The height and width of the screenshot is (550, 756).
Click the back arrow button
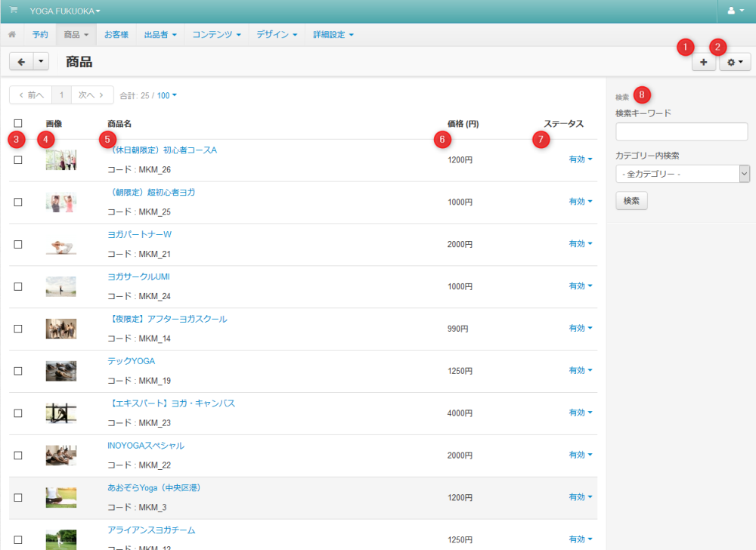pos(21,62)
